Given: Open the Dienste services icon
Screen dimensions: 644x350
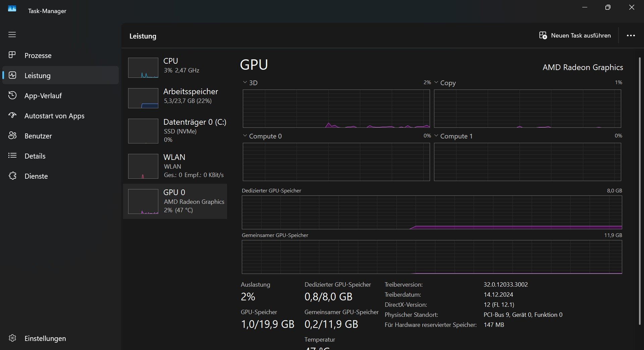Looking at the screenshot, I should coord(12,176).
